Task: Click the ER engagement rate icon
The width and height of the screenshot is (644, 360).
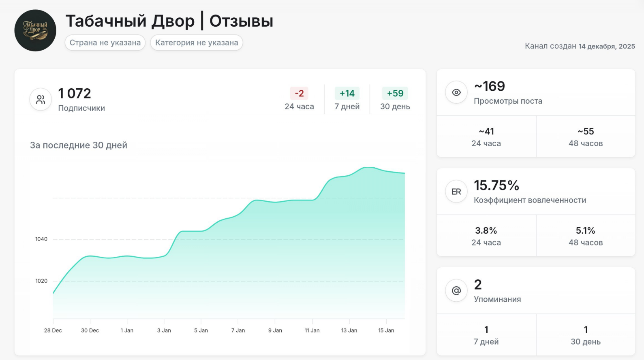Action: pos(456,192)
